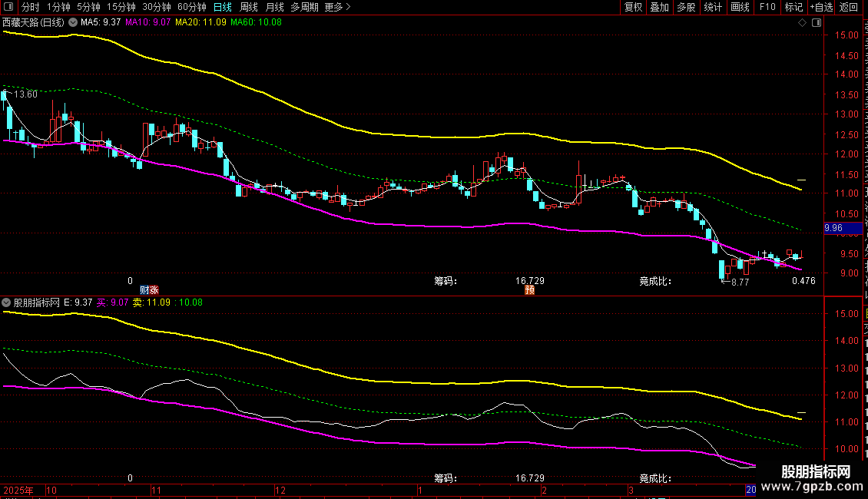Toggle the right side panel icon
Image resolution: width=868 pixels, height=499 pixels.
813,23
